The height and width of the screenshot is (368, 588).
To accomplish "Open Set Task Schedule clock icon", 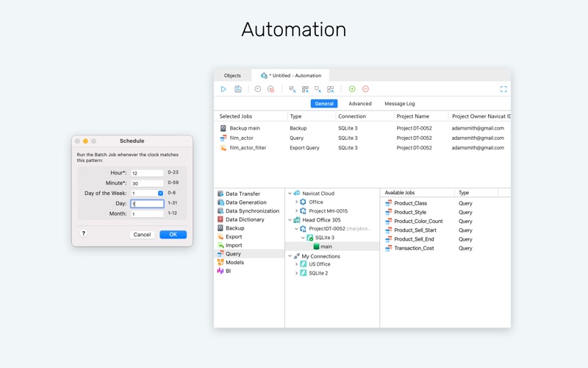I will point(258,89).
